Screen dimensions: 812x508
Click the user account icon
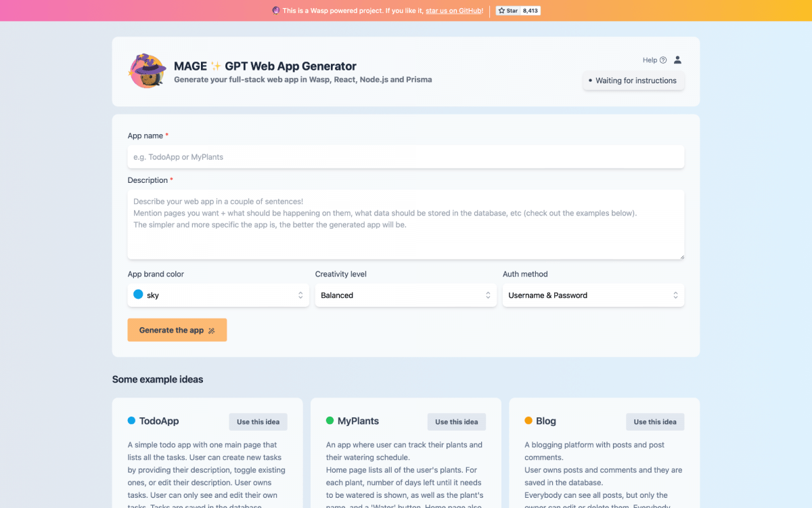click(x=678, y=60)
